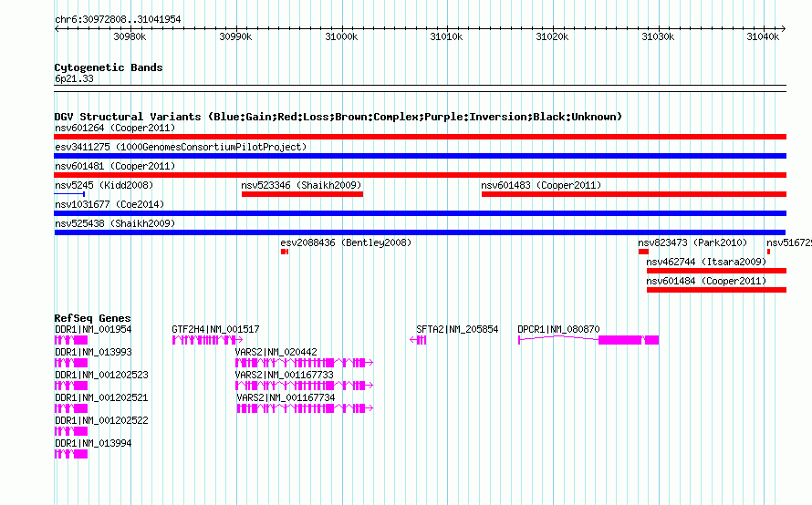
Task: Select the red nsv462744 loss bar
Action: 716,271
